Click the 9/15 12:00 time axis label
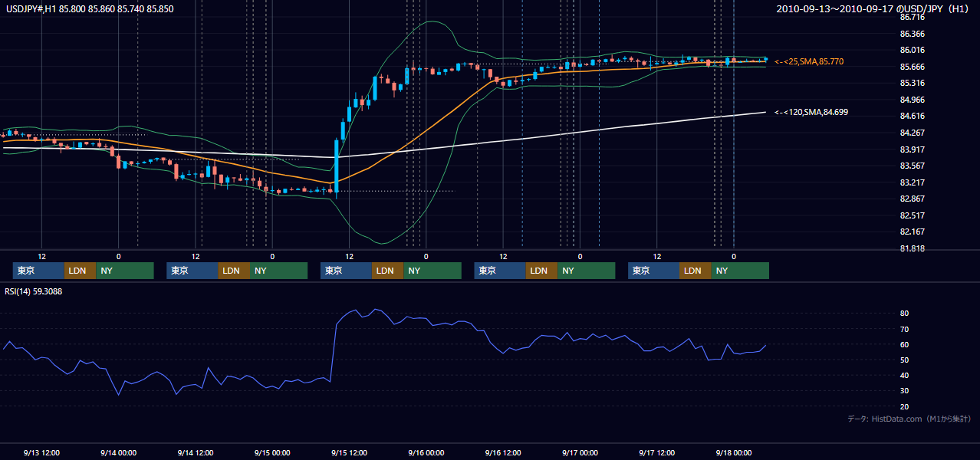980x460 pixels. pos(349,452)
